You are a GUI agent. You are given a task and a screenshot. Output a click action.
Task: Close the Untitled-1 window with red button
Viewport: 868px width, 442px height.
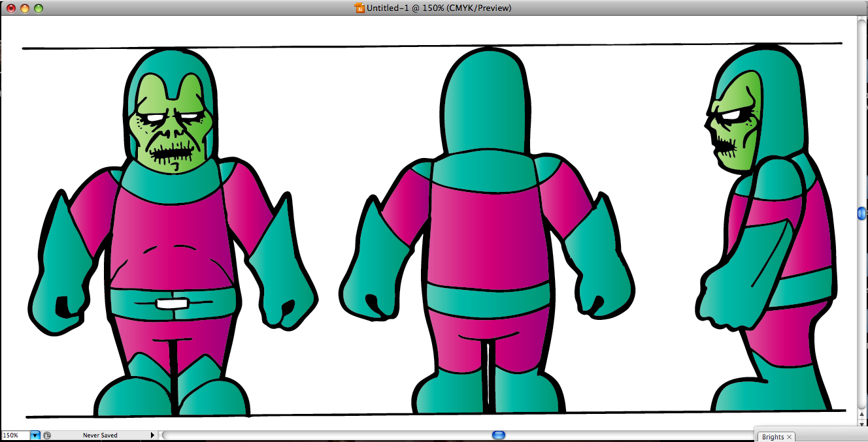coord(11,8)
